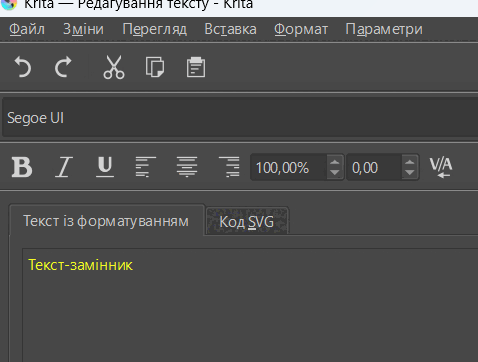Open the Зміни menu
Viewport: 478px width, 362px height.
click(x=83, y=29)
